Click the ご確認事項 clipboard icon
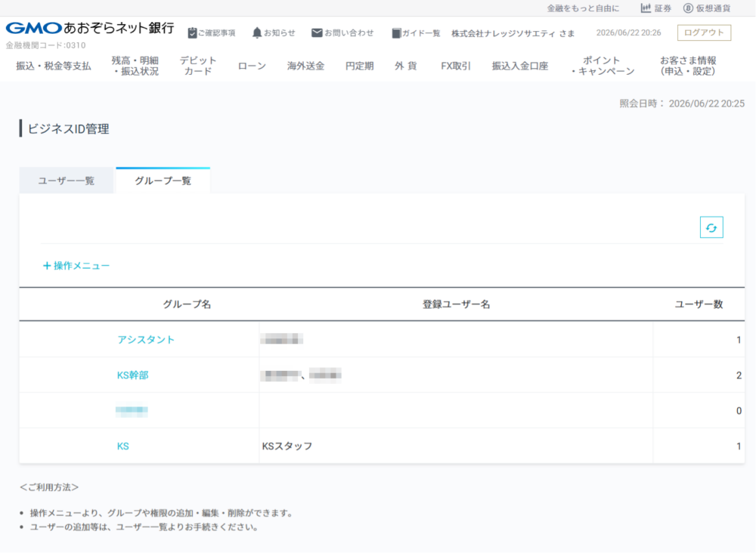The image size is (756, 553). [192, 32]
